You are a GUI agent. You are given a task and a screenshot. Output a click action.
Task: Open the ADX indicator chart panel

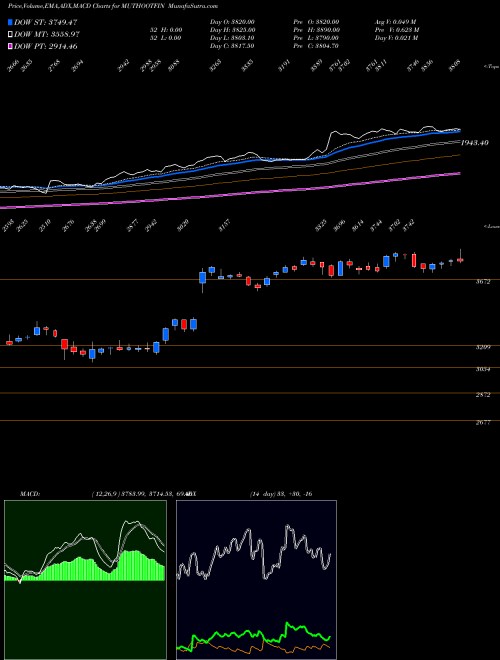pyautogui.click(x=256, y=580)
